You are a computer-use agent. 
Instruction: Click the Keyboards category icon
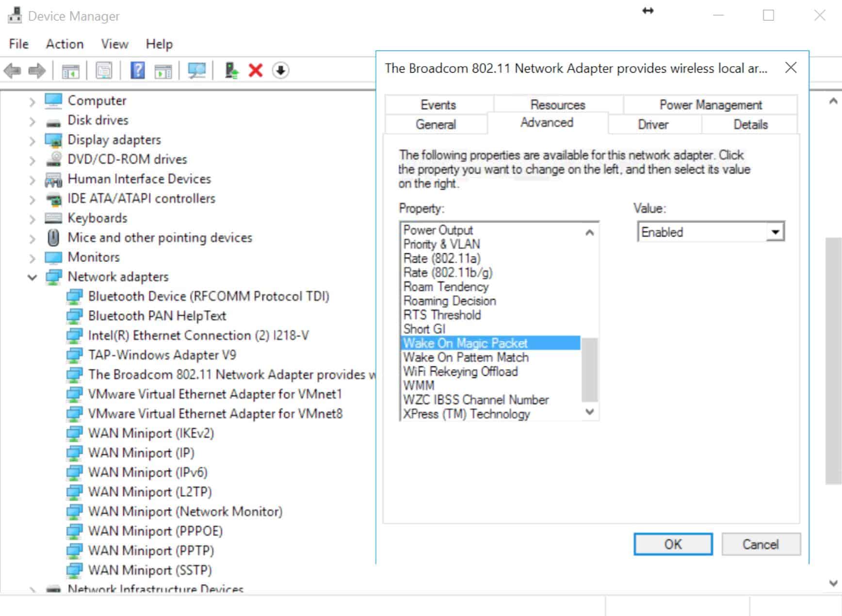click(x=53, y=218)
